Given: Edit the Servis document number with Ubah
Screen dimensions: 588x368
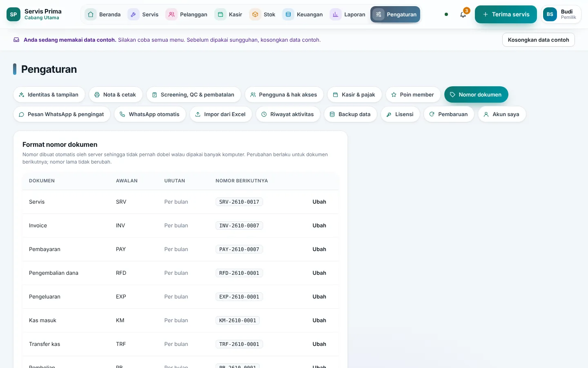Looking at the screenshot, I should (x=319, y=202).
